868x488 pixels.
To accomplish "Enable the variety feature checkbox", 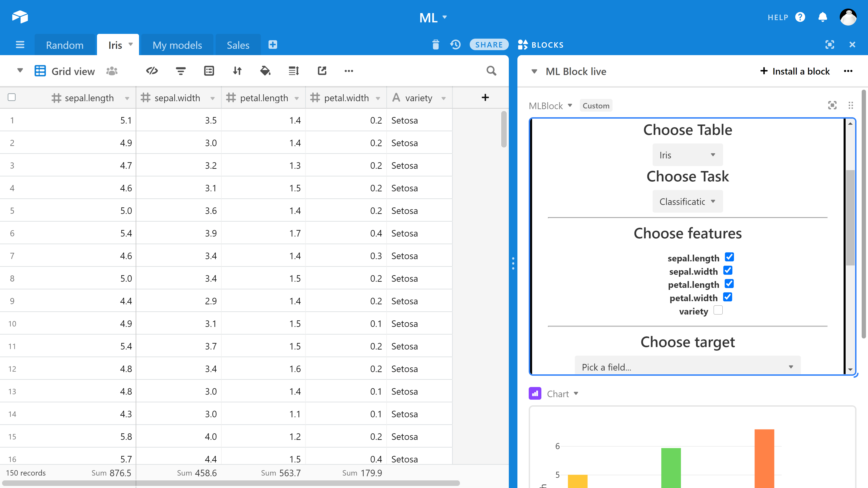I will pyautogui.click(x=718, y=310).
